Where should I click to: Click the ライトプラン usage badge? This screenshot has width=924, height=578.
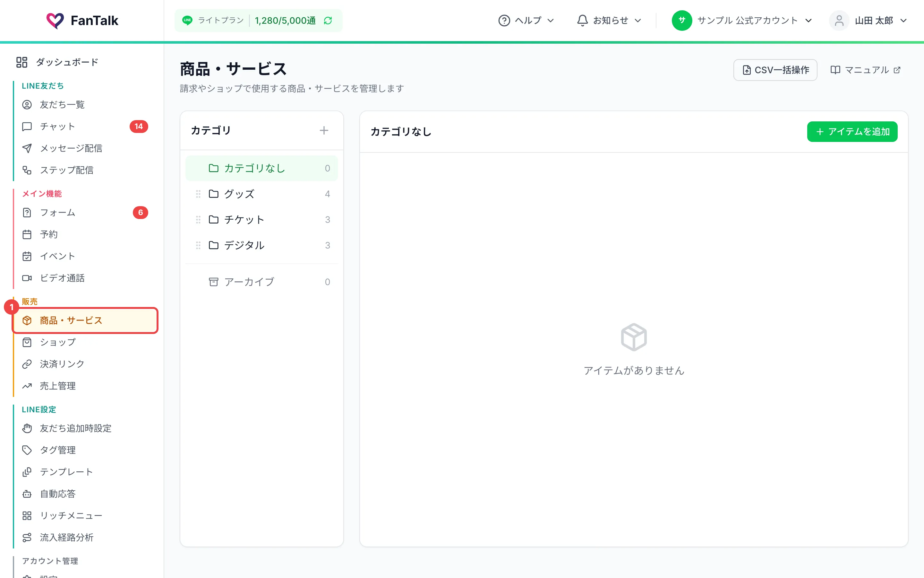coord(259,21)
